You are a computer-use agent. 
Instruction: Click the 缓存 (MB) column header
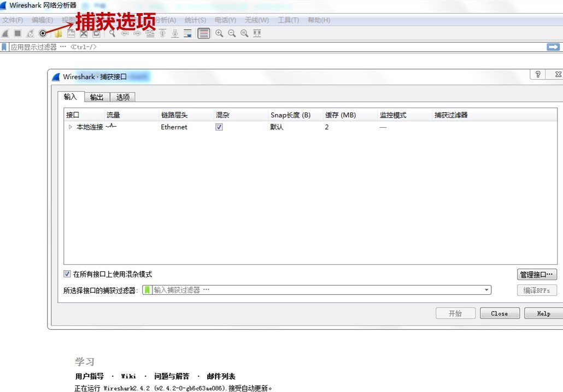pyautogui.click(x=349, y=115)
